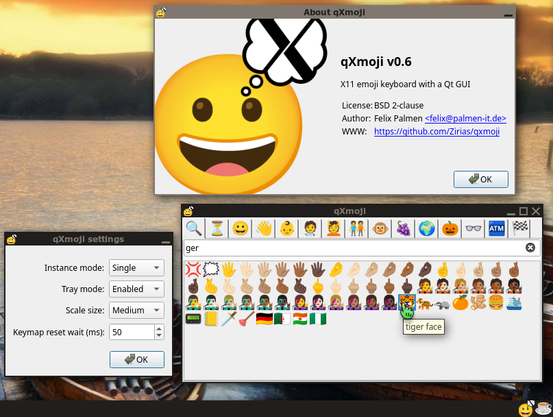Pick the yellow middle finger emoji

(x=318, y=286)
